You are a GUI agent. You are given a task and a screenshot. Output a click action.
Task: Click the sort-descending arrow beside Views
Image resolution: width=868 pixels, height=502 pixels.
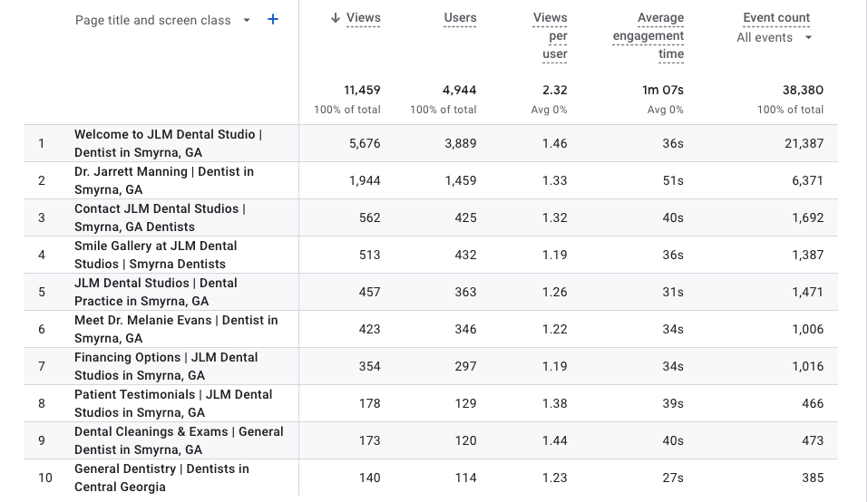click(x=335, y=18)
